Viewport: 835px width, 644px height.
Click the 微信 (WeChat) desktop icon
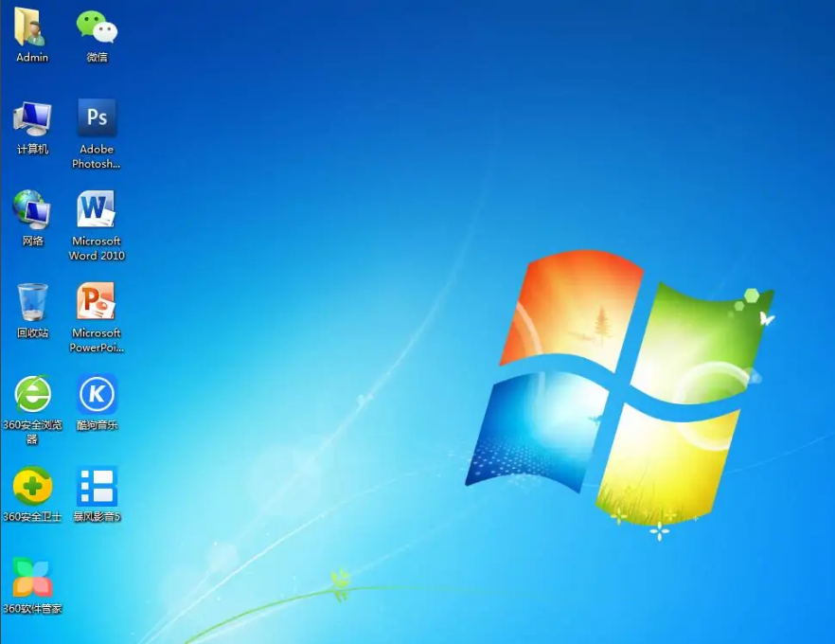point(97,27)
